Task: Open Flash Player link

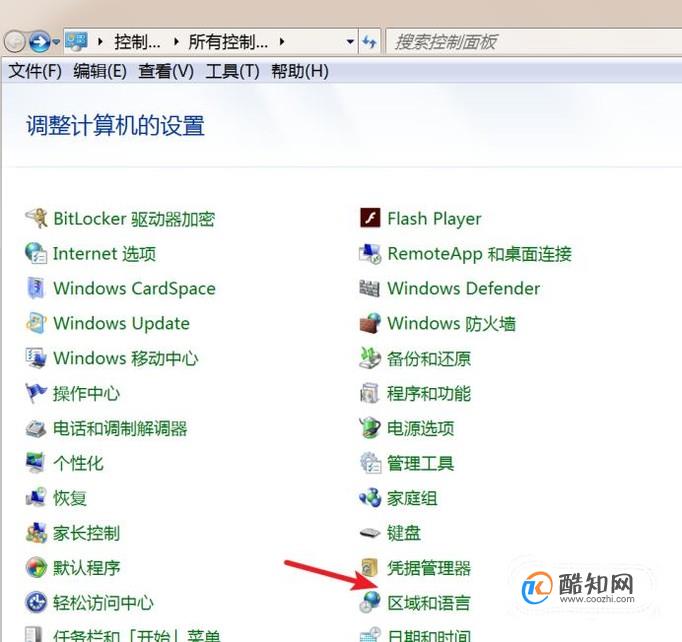Action: pos(435,219)
